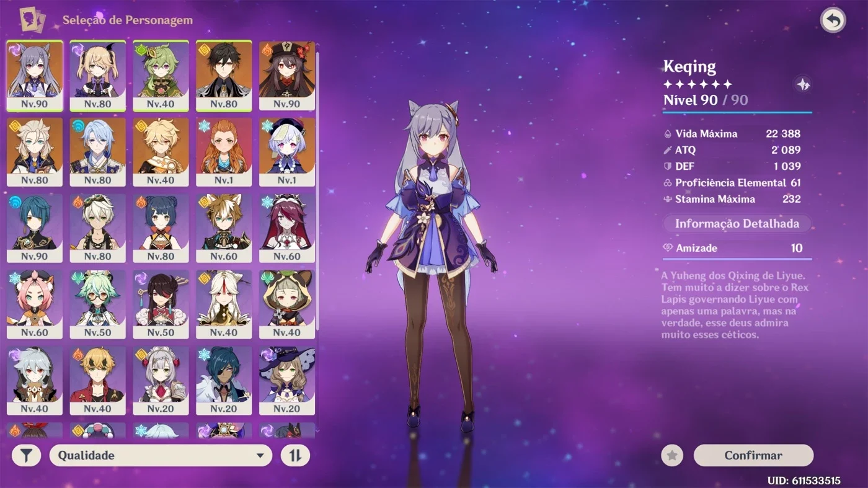The width and height of the screenshot is (868, 488).
Task: Pick Lisa's Nv.20 witch hat portrait
Action: click(x=287, y=381)
